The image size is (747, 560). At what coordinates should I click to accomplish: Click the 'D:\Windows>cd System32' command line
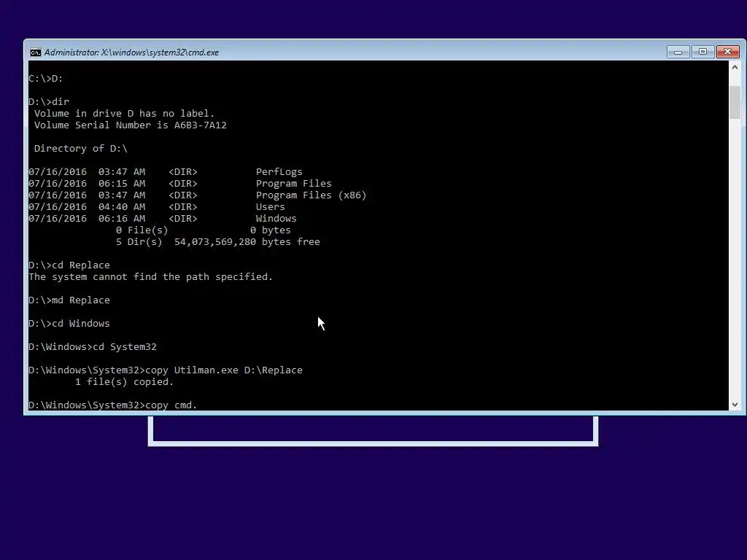click(93, 346)
